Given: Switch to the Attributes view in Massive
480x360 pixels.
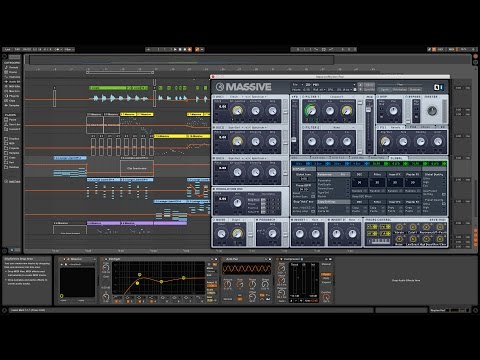Looking at the screenshot, I should [399, 89].
